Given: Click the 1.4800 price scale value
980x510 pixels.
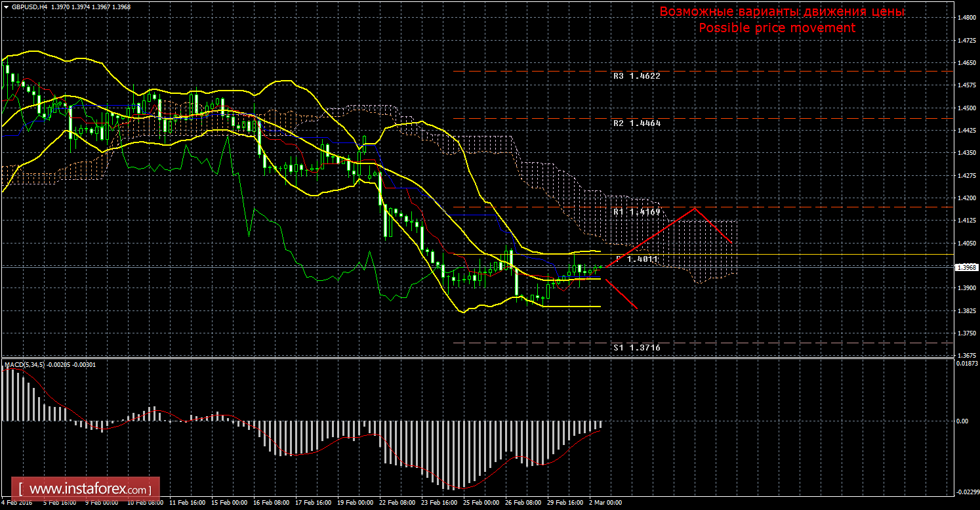Looking at the screenshot, I should tap(965, 18).
